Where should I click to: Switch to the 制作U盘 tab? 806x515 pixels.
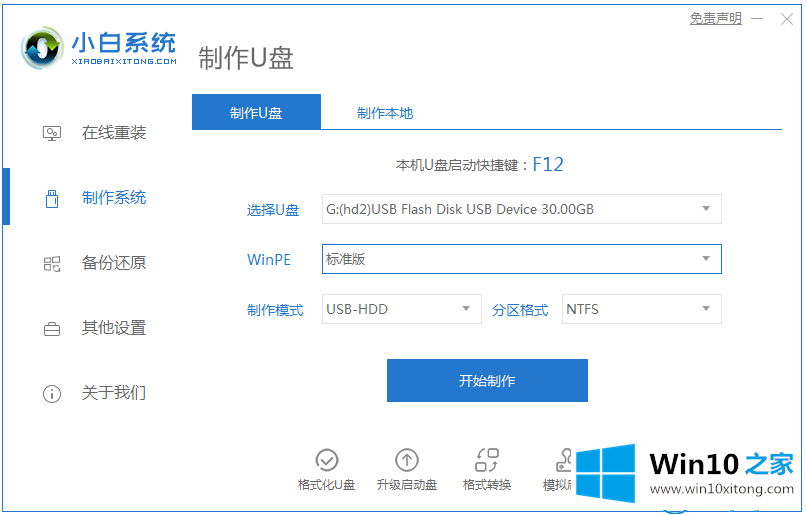point(257,112)
